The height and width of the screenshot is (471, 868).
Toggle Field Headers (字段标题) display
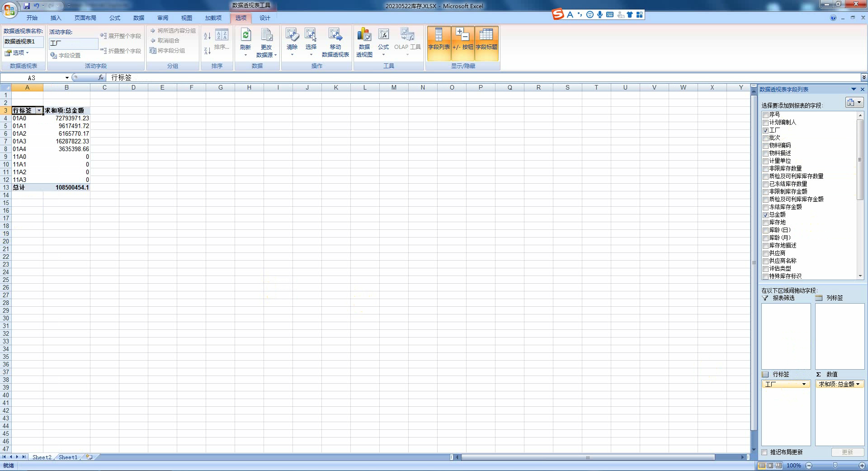click(486, 43)
